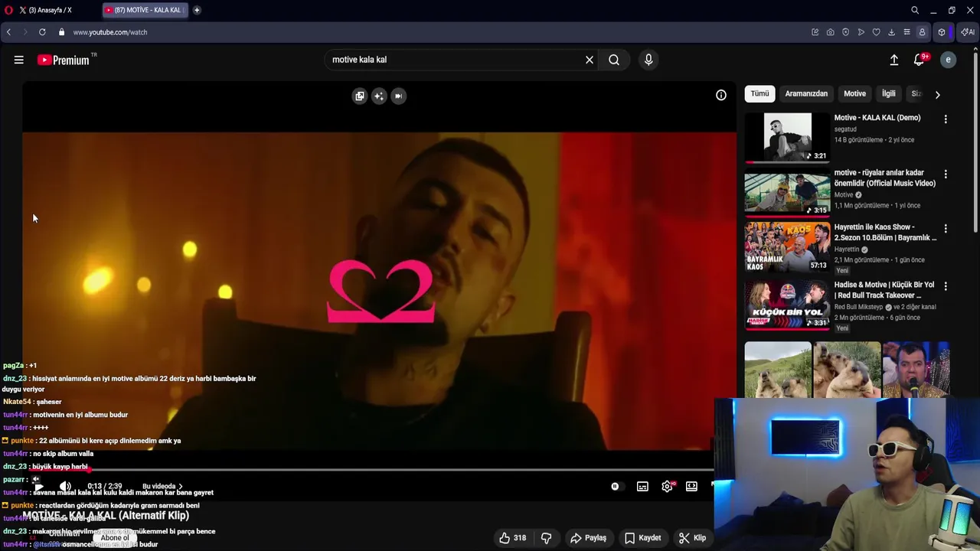Viewport: 980px width, 551px height.
Task: Select the Tümü filter chip
Action: click(x=759, y=93)
